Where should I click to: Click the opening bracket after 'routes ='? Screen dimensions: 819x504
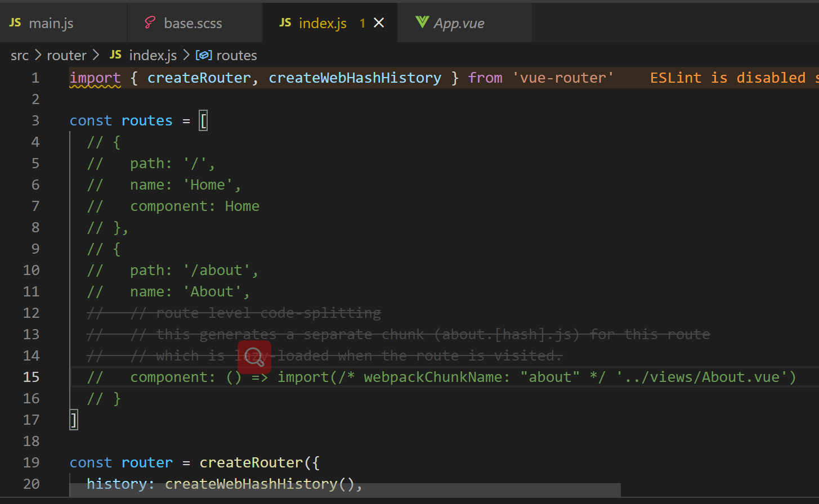tap(204, 121)
